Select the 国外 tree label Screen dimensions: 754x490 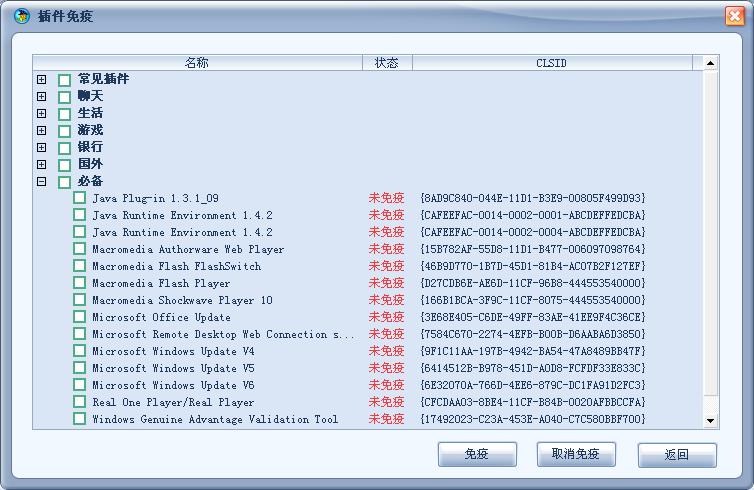90,164
